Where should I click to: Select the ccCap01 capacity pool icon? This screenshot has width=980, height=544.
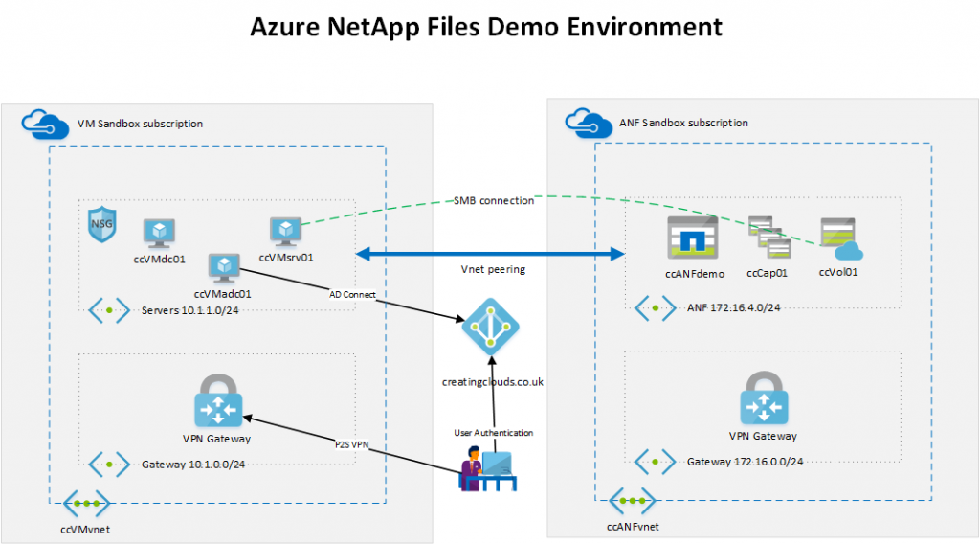769,238
